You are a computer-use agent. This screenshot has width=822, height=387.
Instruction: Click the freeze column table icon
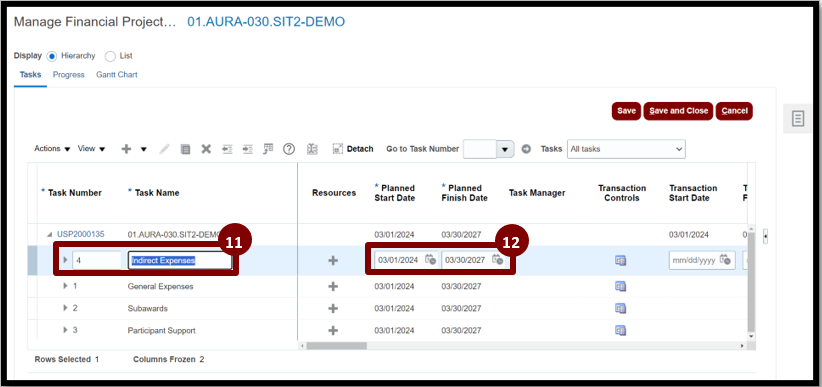click(x=268, y=149)
